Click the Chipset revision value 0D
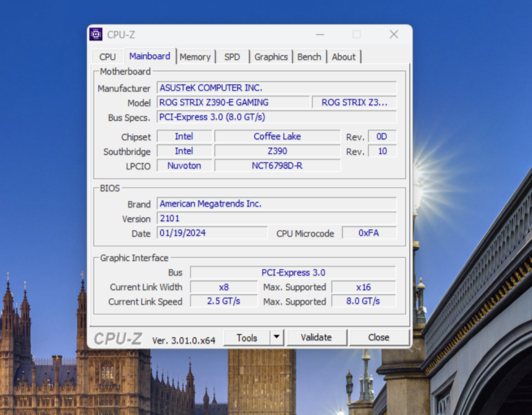532x415 pixels. [382, 136]
